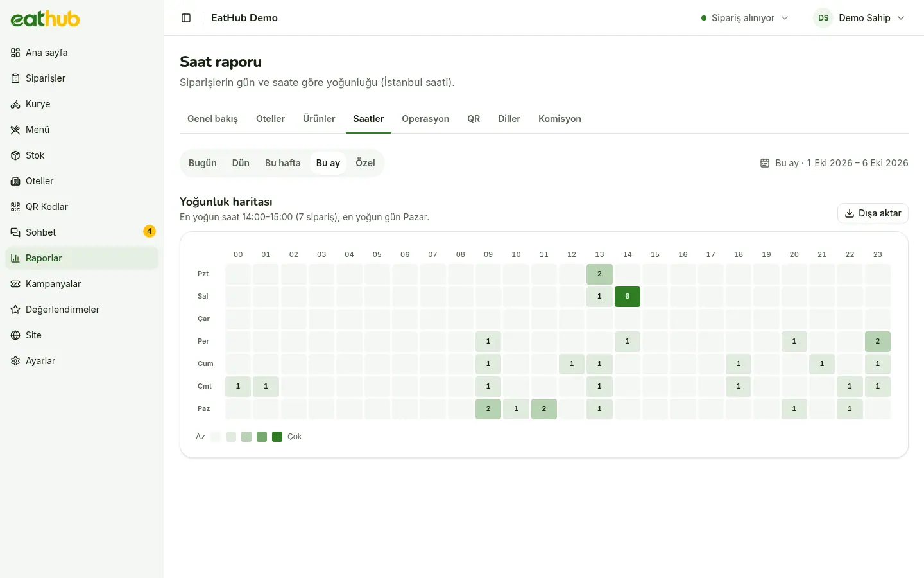Click the QR Kodlar icon
This screenshot has height=578, width=924.
(15, 207)
